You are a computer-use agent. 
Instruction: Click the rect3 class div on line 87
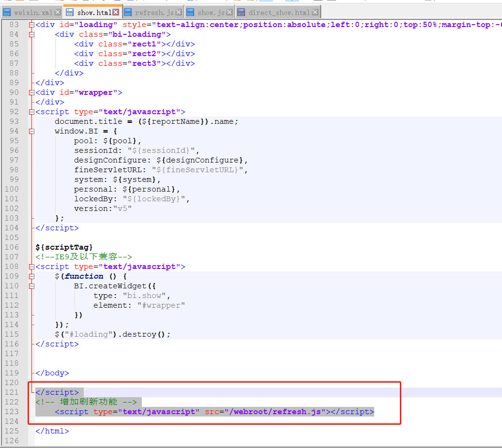(x=135, y=63)
